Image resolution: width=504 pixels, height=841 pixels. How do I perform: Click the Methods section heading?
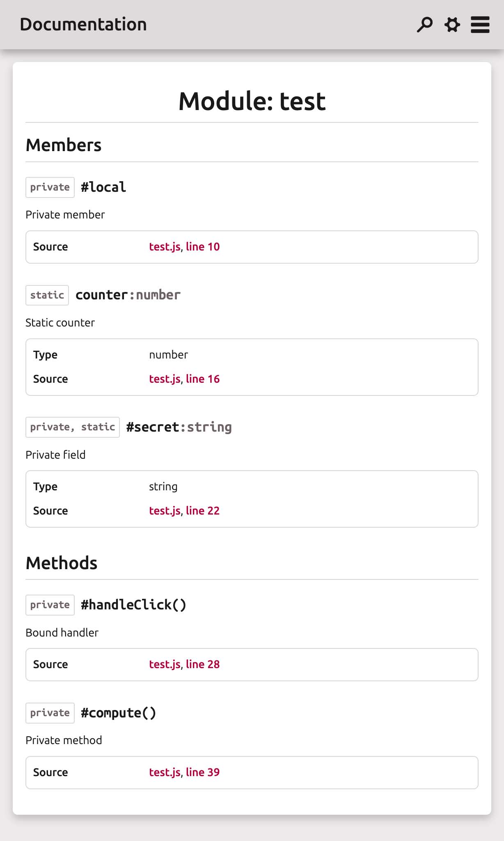pyautogui.click(x=62, y=563)
